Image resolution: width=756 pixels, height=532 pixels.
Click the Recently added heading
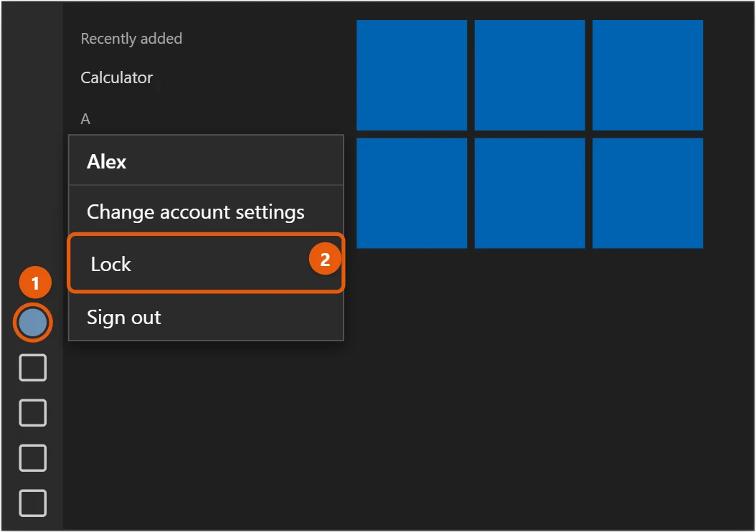(131, 39)
